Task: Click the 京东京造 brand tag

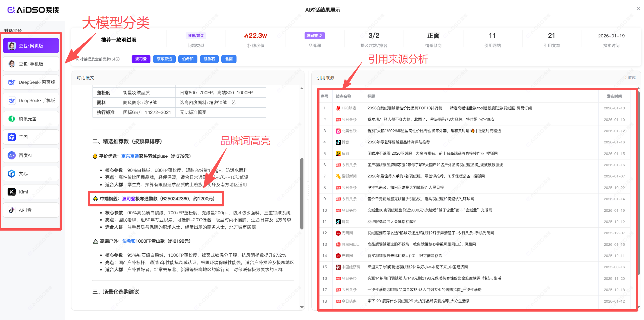Action: point(164,59)
